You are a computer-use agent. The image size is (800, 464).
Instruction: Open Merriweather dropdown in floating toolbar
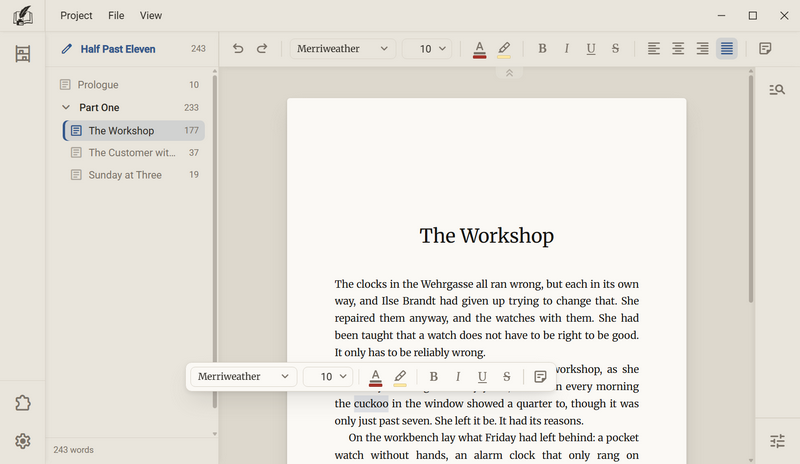[x=243, y=377]
